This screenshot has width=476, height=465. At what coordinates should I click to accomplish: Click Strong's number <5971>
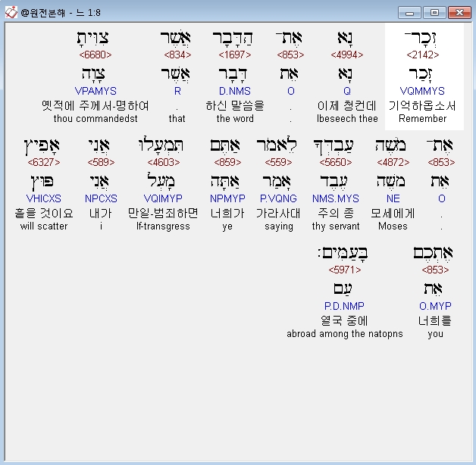coord(345,270)
